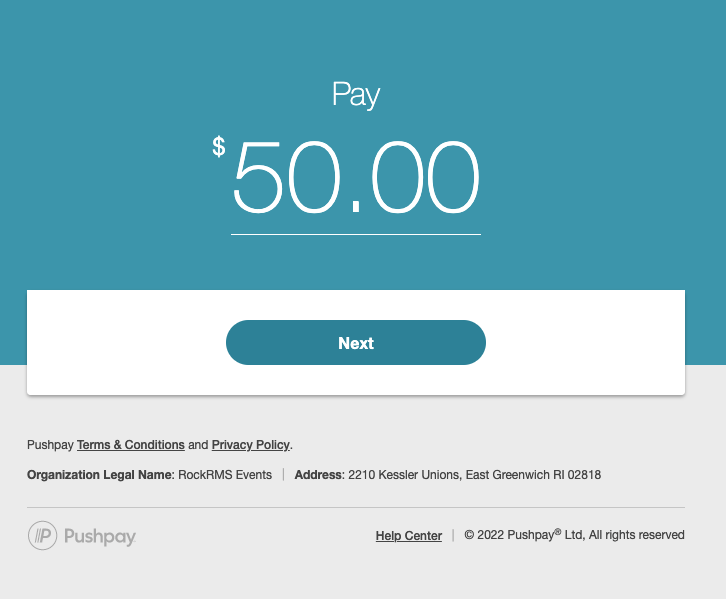Click the Address label in the footer
The image size is (726, 599).
tap(319, 475)
